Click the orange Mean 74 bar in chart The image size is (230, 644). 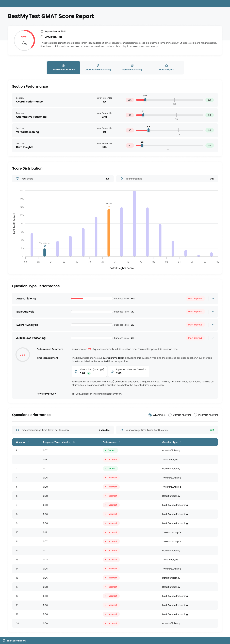(x=109, y=232)
